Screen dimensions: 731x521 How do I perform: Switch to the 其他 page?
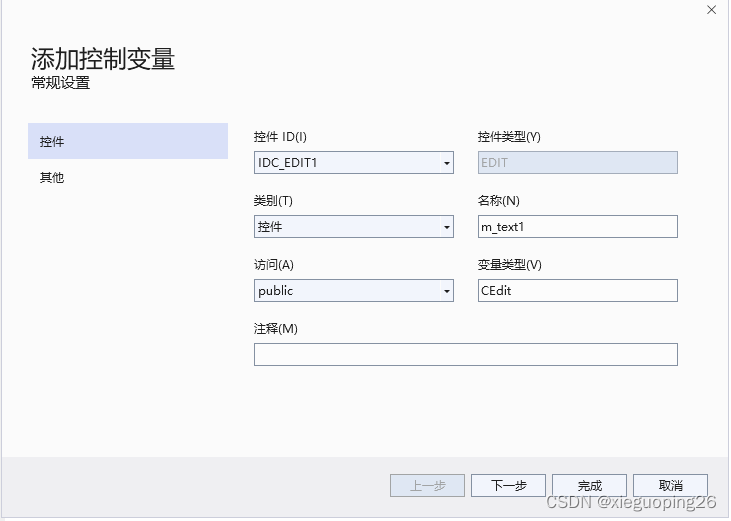click(x=128, y=178)
